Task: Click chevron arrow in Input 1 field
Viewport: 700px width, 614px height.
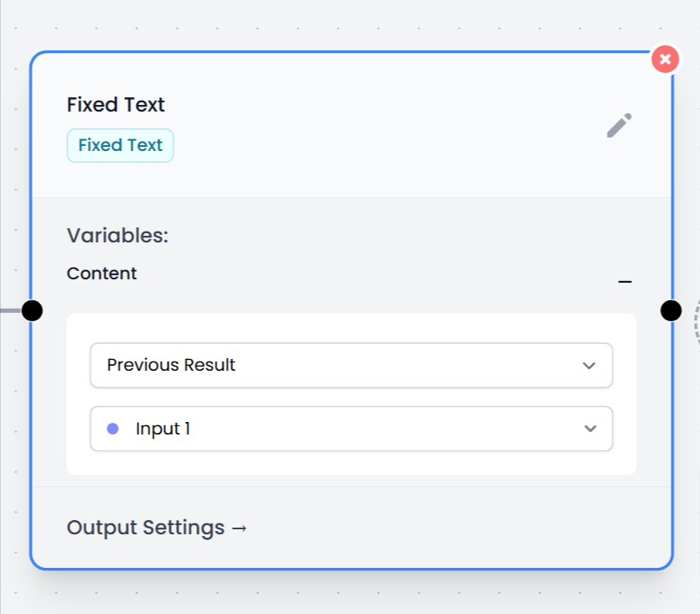Action: point(590,429)
